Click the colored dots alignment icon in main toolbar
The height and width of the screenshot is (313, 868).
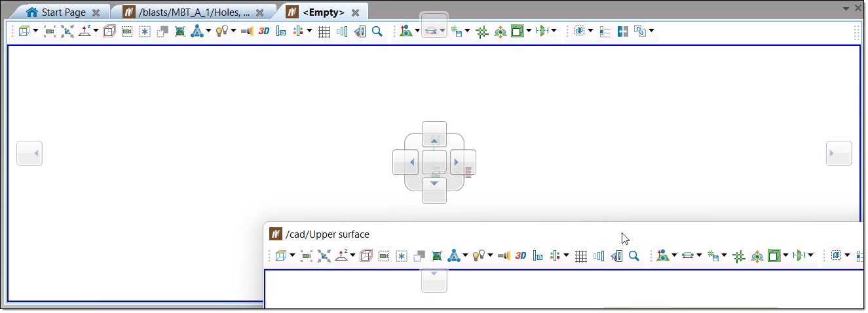pos(299,31)
